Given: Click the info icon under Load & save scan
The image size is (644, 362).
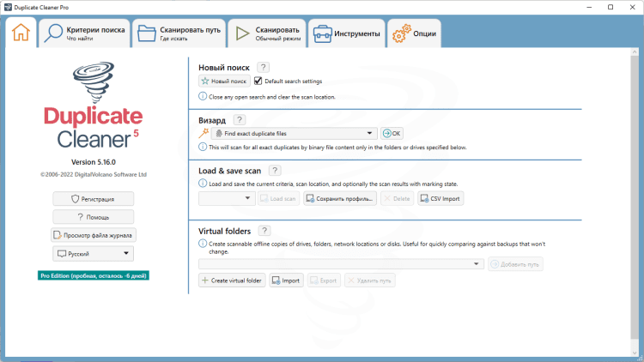Looking at the screenshot, I should pos(203,183).
